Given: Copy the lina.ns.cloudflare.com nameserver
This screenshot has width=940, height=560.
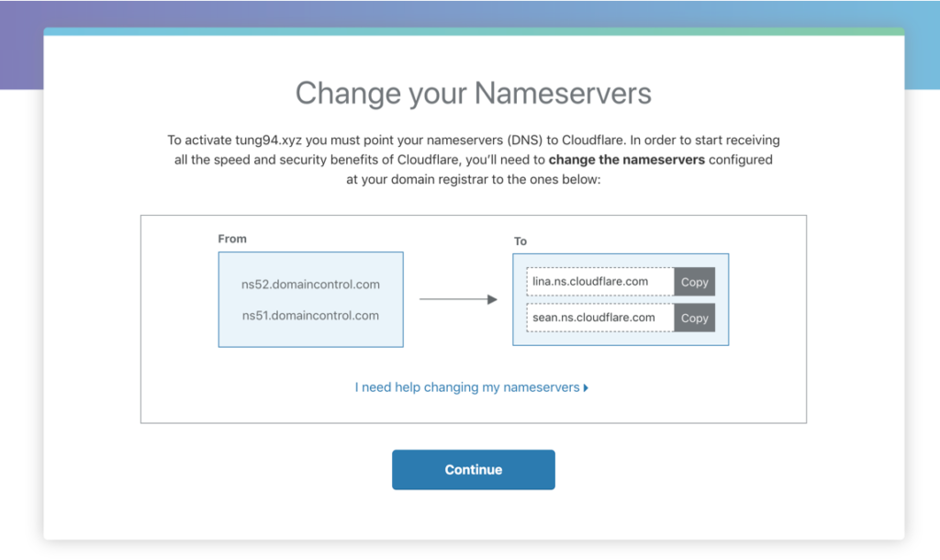Looking at the screenshot, I should click(x=694, y=282).
